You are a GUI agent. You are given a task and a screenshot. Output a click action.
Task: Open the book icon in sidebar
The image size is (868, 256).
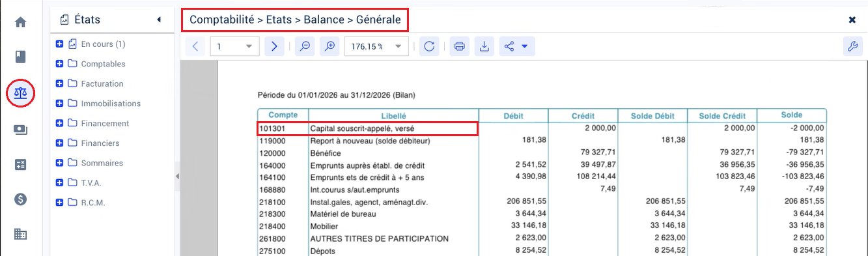point(20,57)
